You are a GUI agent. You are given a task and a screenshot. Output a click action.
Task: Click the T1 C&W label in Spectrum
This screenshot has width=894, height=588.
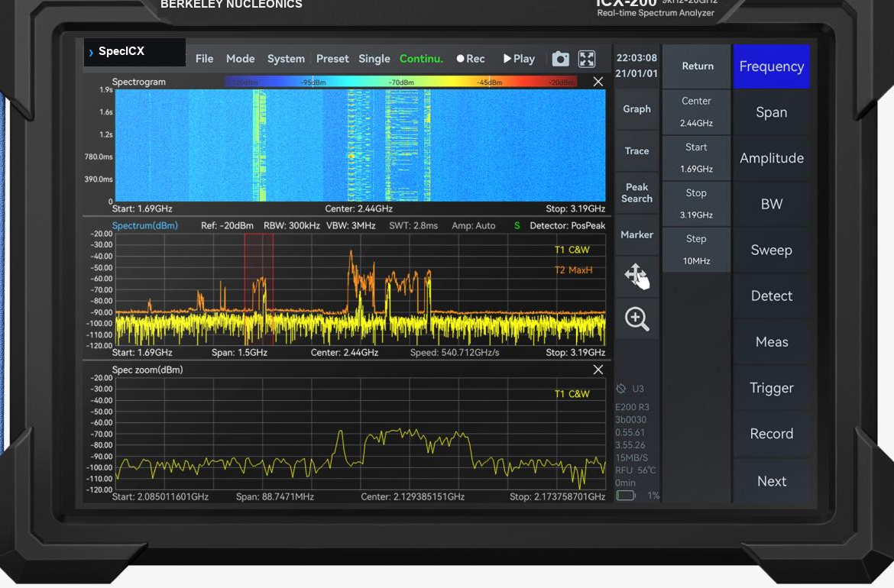pos(572,250)
